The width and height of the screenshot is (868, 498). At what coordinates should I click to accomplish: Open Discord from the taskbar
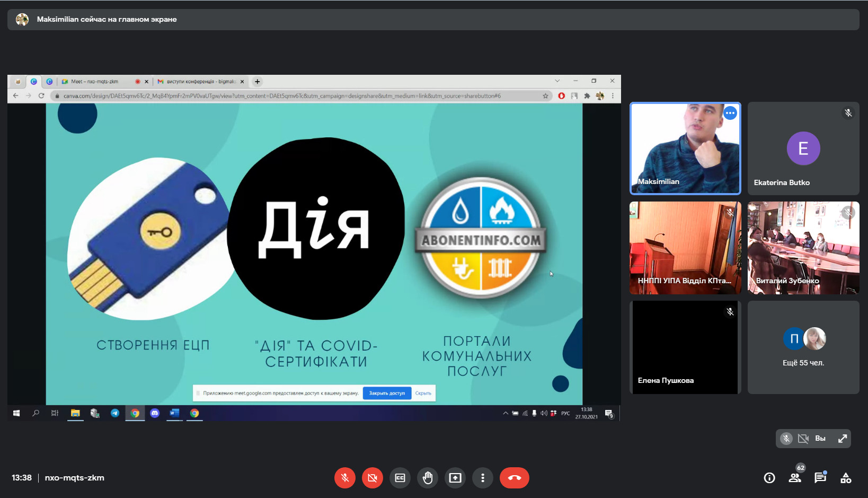coord(155,413)
